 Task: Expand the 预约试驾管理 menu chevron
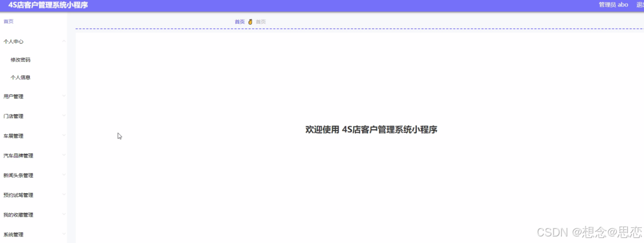tap(64, 195)
